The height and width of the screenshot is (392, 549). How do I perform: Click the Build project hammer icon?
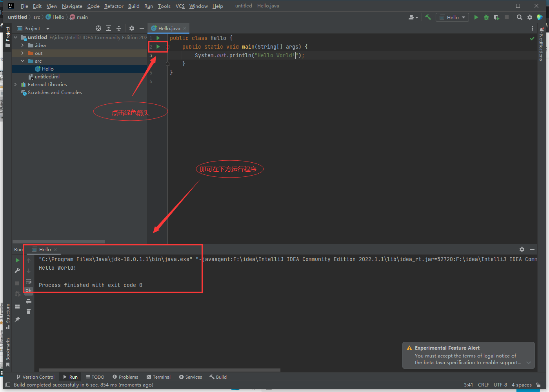point(428,17)
